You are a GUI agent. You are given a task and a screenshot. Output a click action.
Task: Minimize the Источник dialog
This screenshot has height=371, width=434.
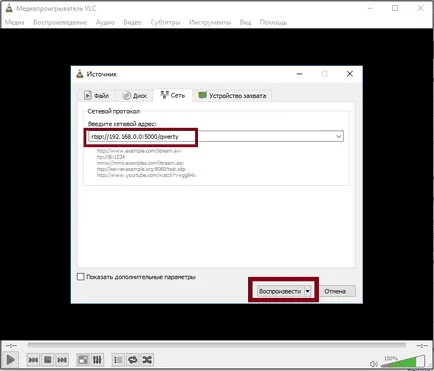tap(300, 74)
